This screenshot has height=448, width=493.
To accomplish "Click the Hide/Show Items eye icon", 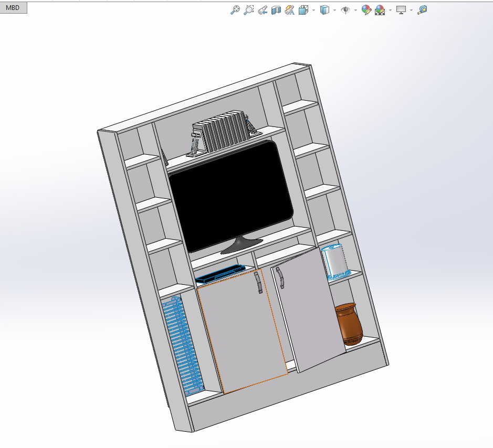I will [x=345, y=10].
